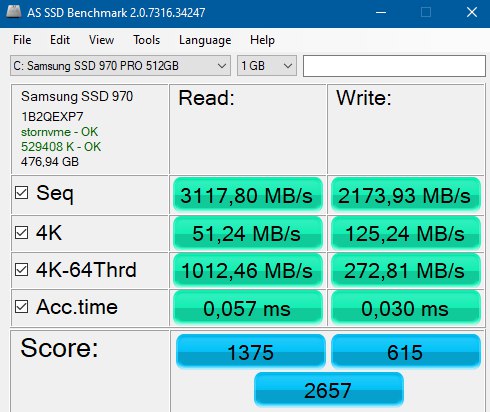The width and height of the screenshot is (490, 412).
Task: Click the total score 2657
Action: 329,389
